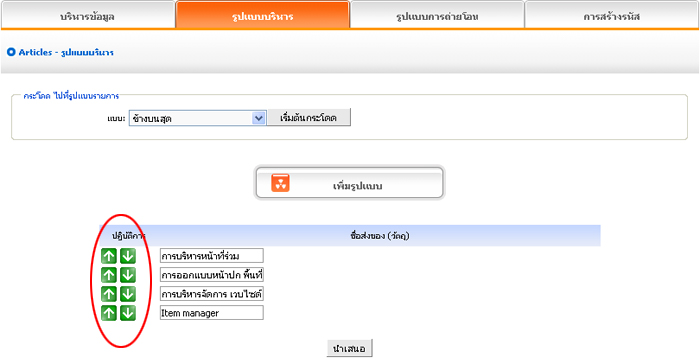Move down the การบริหารหน้าที่ร่วม row
This screenshot has height=364, width=700.
pos(128,256)
